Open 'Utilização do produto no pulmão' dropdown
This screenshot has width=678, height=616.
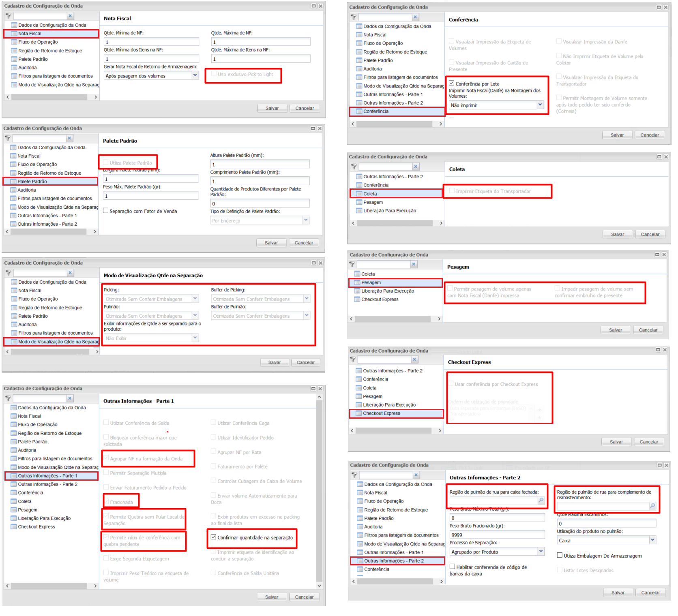[652, 540]
